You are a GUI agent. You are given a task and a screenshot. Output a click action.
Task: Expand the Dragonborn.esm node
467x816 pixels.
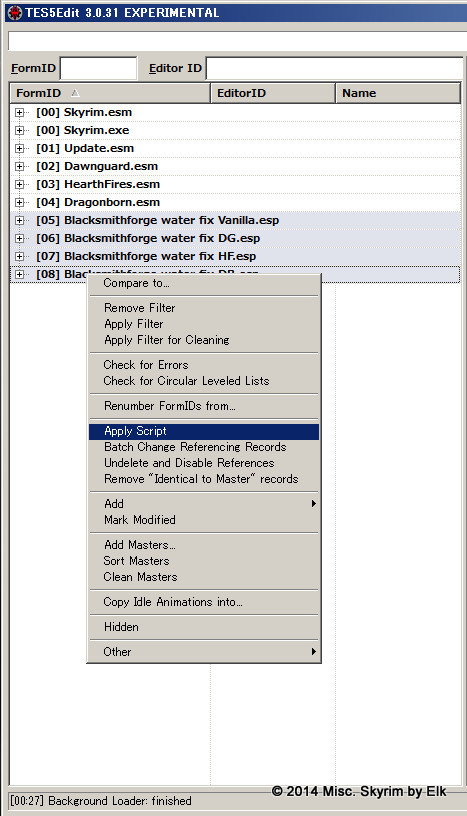pyautogui.click(x=19, y=202)
